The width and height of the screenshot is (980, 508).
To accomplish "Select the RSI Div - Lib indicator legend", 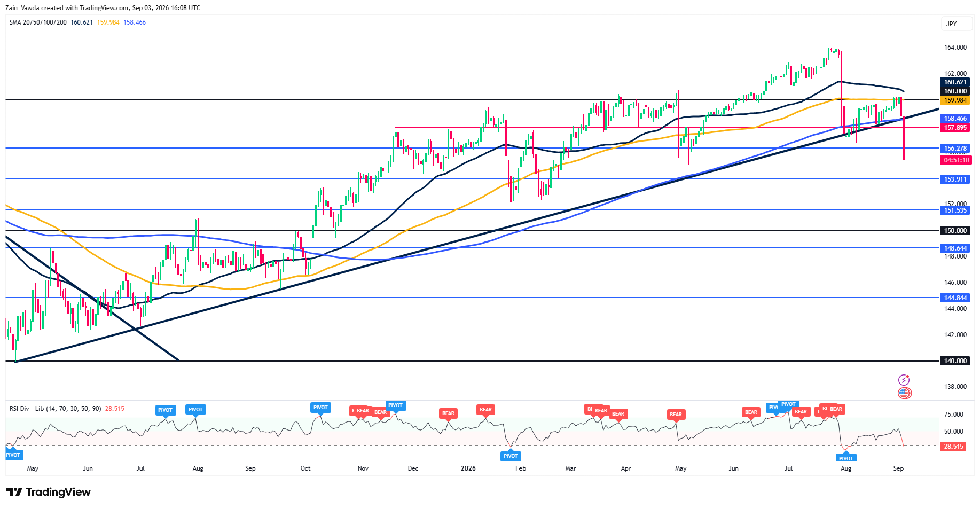I will (x=55, y=409).
